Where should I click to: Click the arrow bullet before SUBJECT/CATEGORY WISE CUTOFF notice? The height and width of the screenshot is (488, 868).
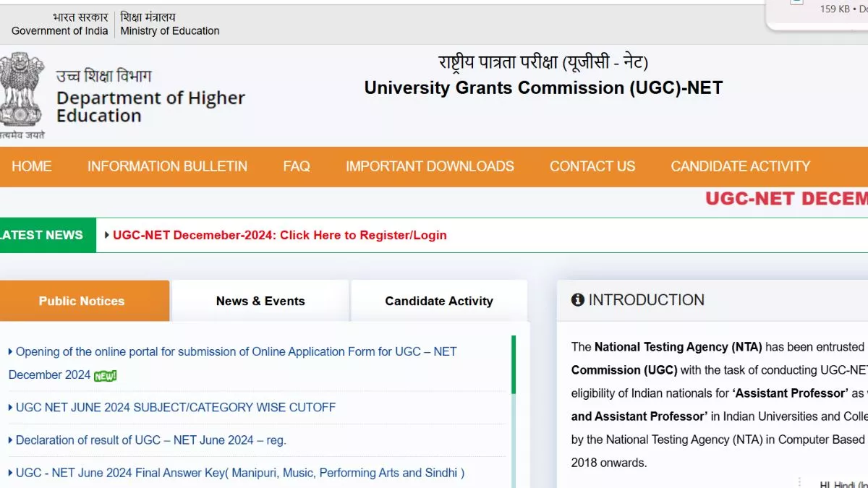coord(9,407)
